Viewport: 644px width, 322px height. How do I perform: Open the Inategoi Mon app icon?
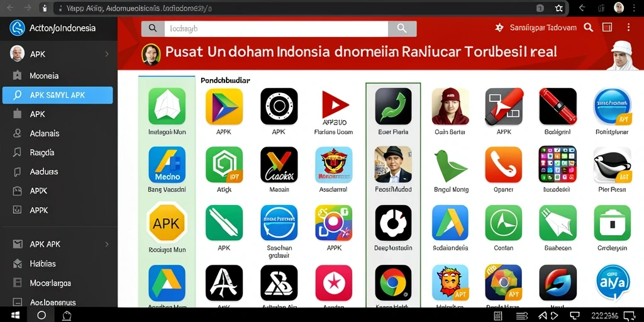point(167,106)
